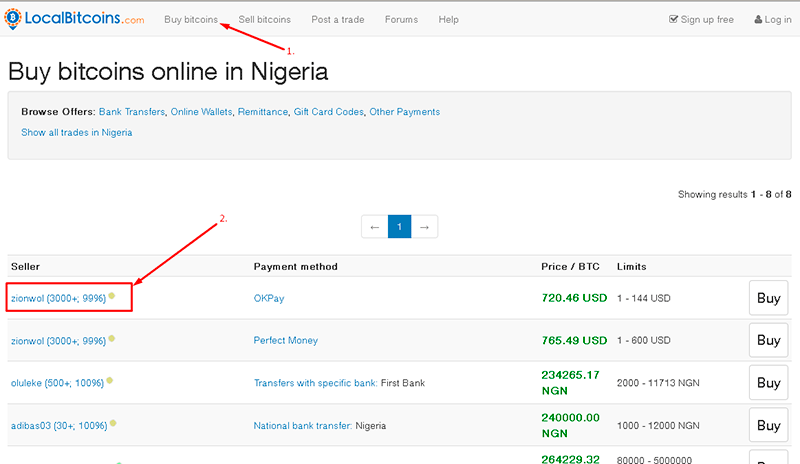The width and height of the screenshot is (800, 464).
Task: Open the Buy bitcoins menu item
Action: (x=191, y=19)
